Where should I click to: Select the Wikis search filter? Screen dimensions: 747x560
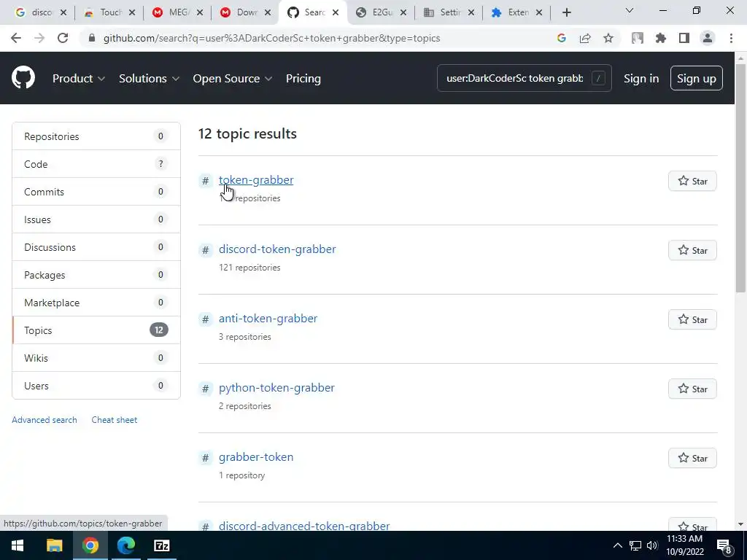coord(96,357)
